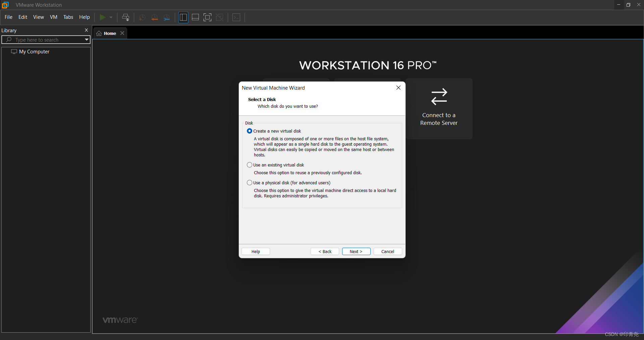The height and width of the screenshot is (340, 644).
Task: Cancel the New Virtual Machine Wizard
Action: point(388,251)
